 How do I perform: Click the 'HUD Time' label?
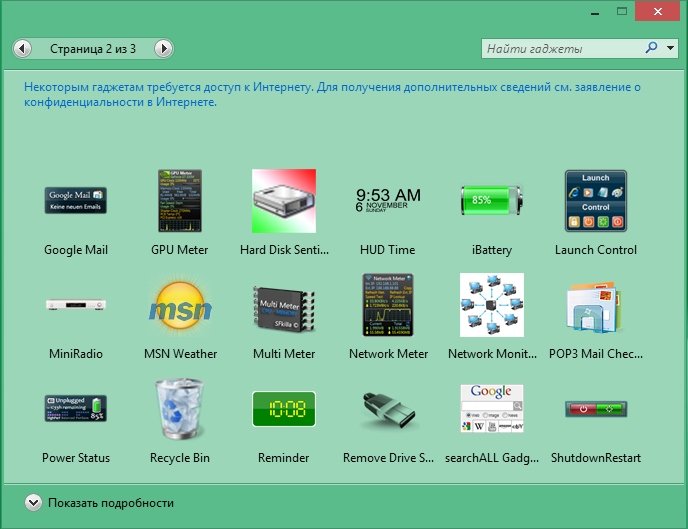(387, 250)
